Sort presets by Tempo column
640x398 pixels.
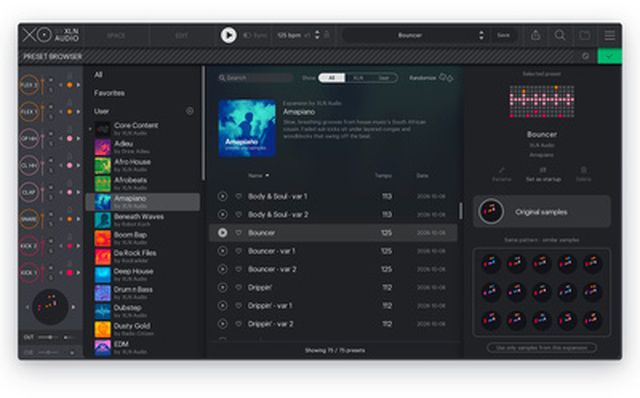(383, 176)
